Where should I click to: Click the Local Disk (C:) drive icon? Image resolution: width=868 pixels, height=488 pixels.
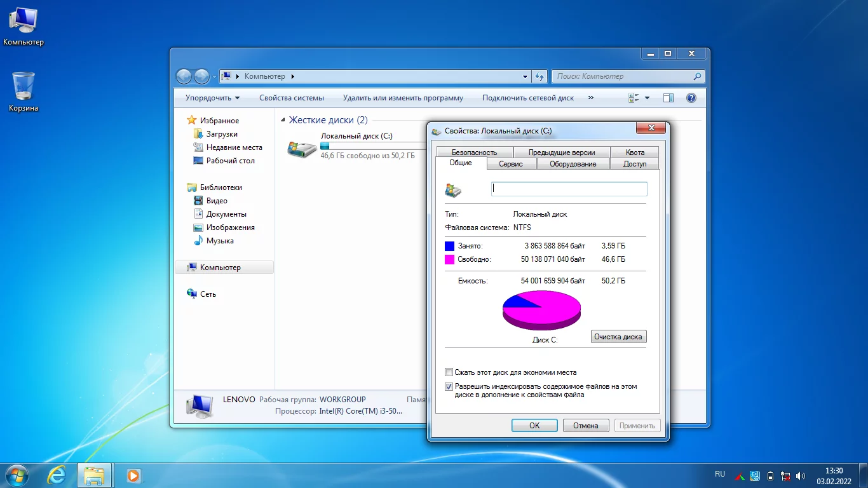(x=301, y=149)
